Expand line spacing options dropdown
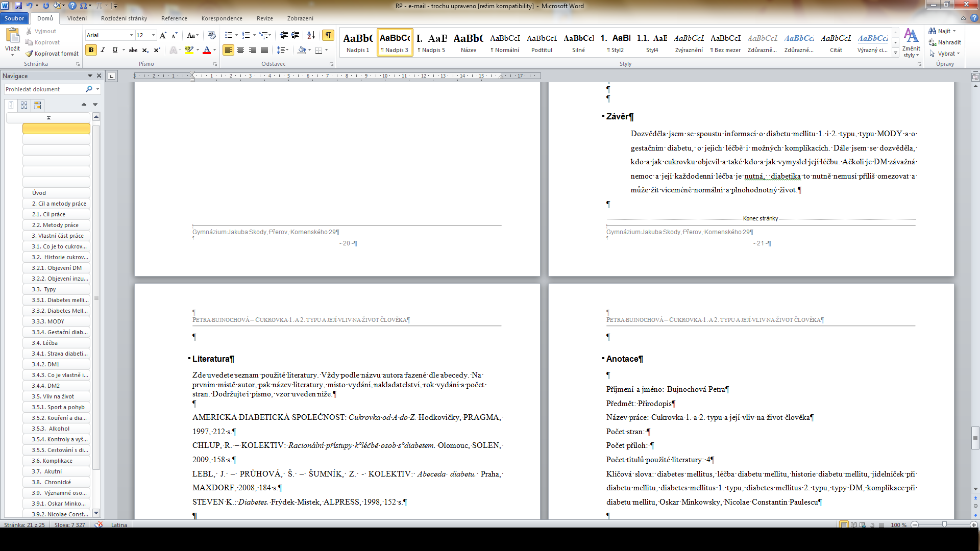Viewport: 980px width, 551px height. point(287,50)
